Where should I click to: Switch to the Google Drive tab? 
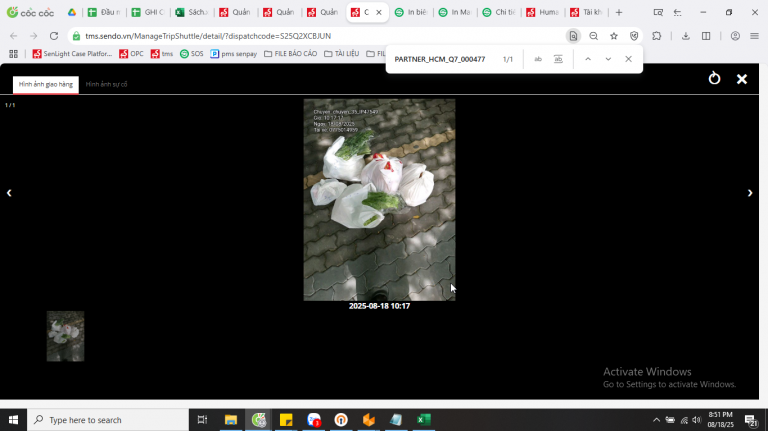[72, 12]
